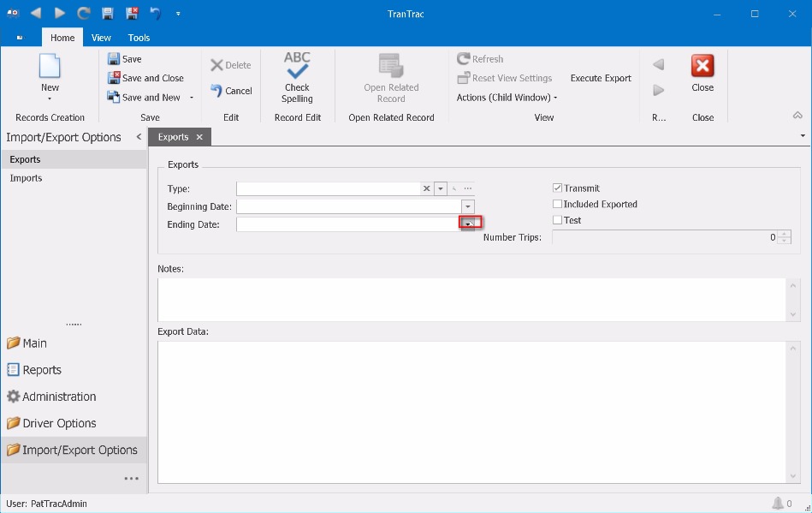This screenshot has width=812, height=513.
Task: Click the Save and Close icon
Action: point(114,78)
